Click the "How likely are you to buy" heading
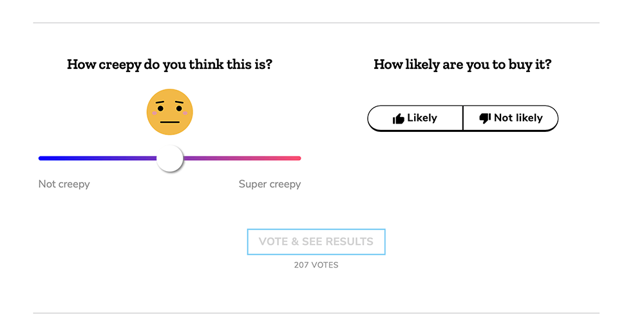The width and height of the screenshot is (644, 330). [x=462, y=64]
